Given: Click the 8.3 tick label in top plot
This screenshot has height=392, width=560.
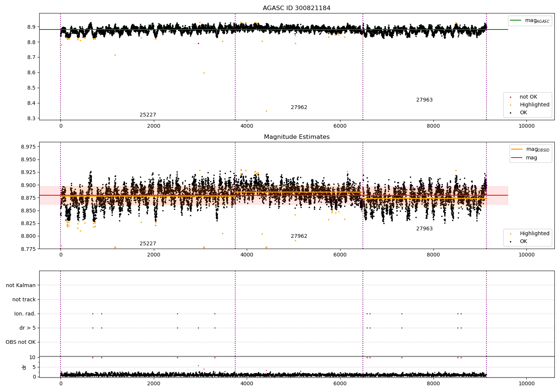Looking at the screenshot, I should [31, 118].
